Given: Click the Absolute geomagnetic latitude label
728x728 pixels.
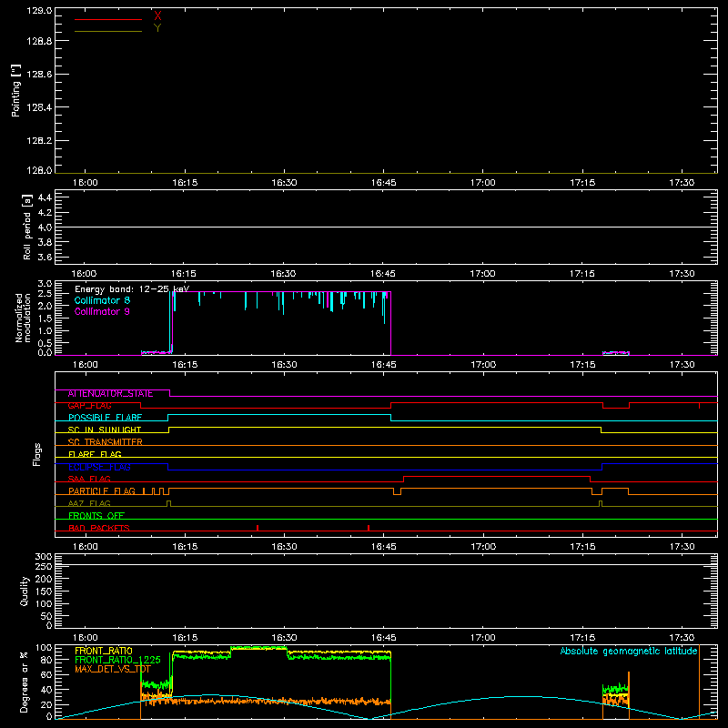Looking at the screenshot, I should click(x=629, y=652).
